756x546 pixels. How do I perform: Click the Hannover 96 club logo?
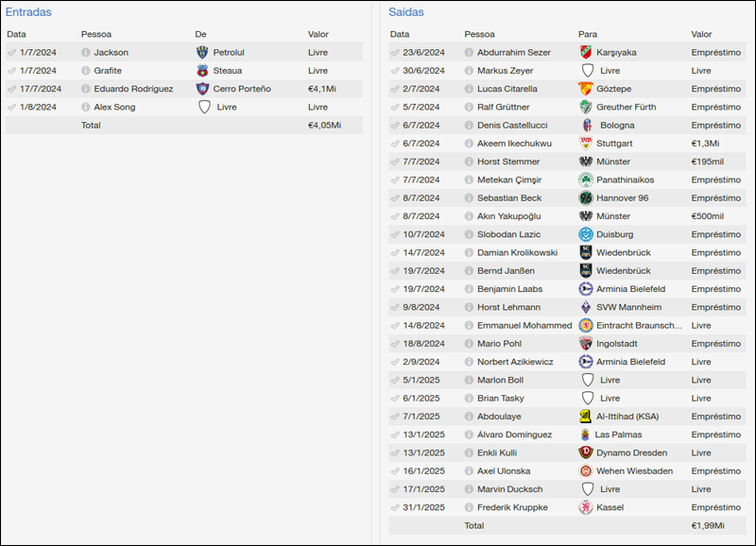coord(587,198)
